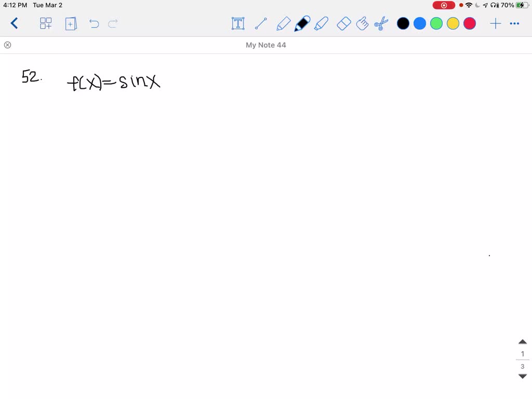
Task: Select the straight line tool
Action: 261,23
